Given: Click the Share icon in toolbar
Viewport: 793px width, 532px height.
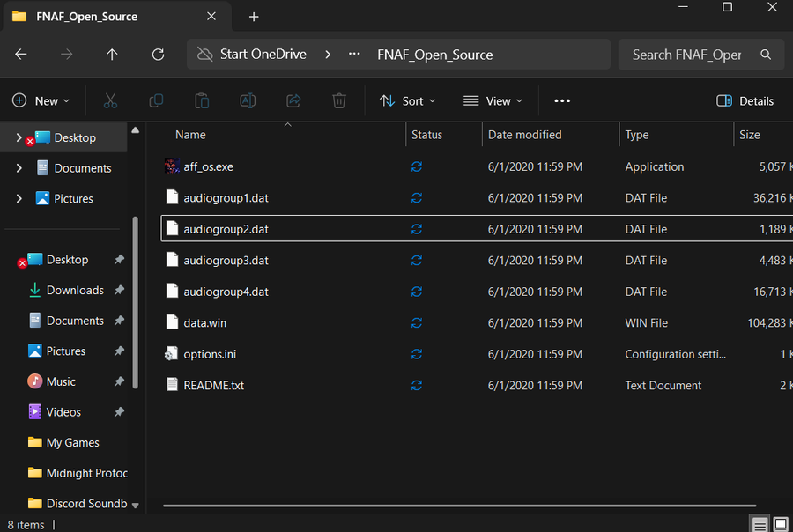Looking at the screenshot, I should click(x=293, y=100).
